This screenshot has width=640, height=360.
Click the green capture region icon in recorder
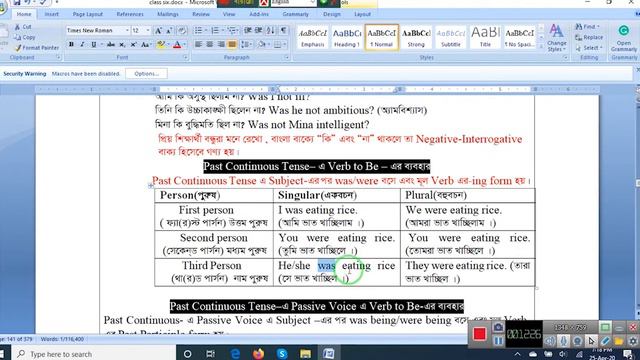[605, 327]
